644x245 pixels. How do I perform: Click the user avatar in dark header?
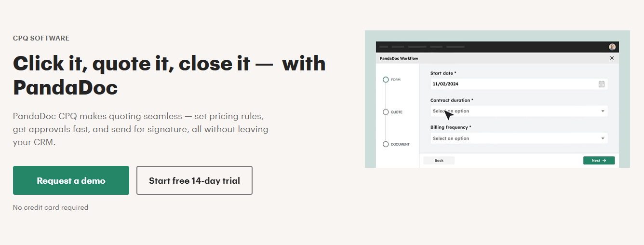(x=612, y=47)
